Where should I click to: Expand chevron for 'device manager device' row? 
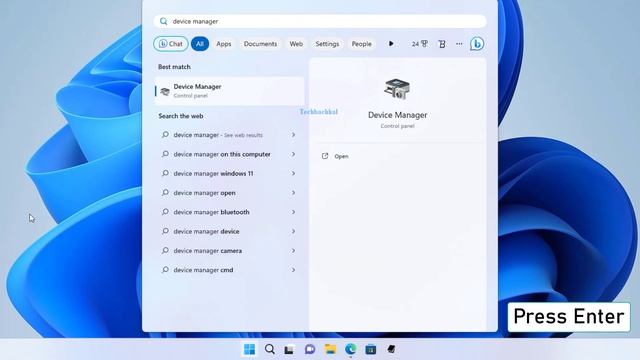293,231
